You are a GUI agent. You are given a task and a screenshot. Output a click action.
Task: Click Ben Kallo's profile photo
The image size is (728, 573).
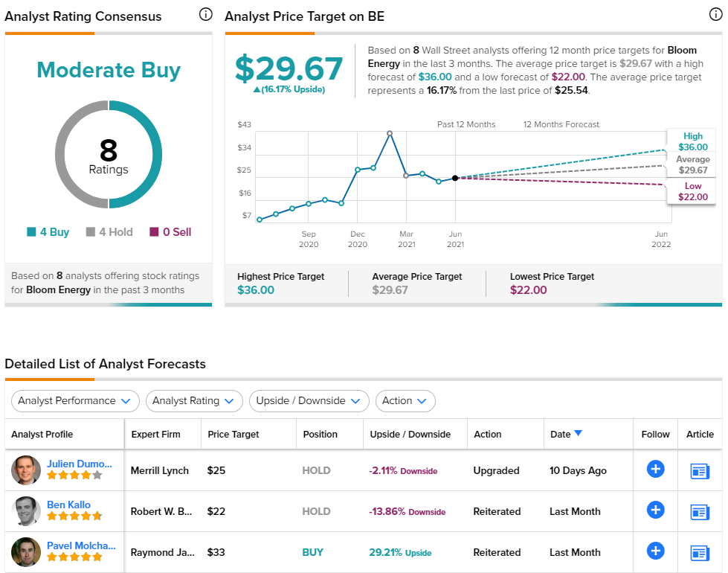click(26, 510)
